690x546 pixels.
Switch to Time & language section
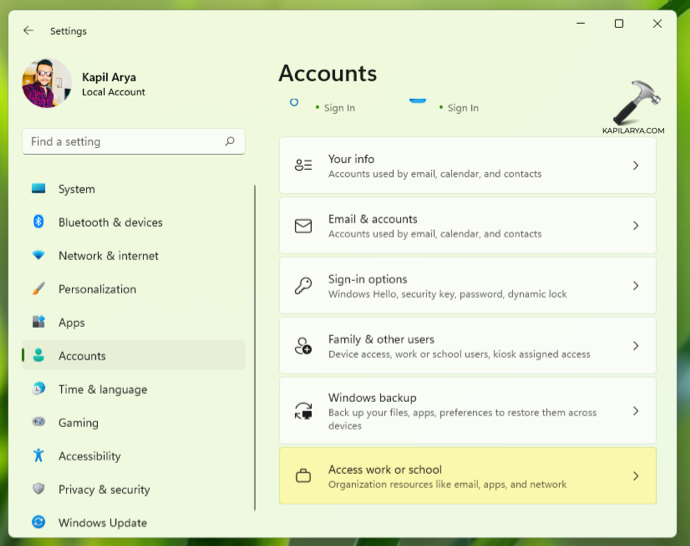(102, 390)
